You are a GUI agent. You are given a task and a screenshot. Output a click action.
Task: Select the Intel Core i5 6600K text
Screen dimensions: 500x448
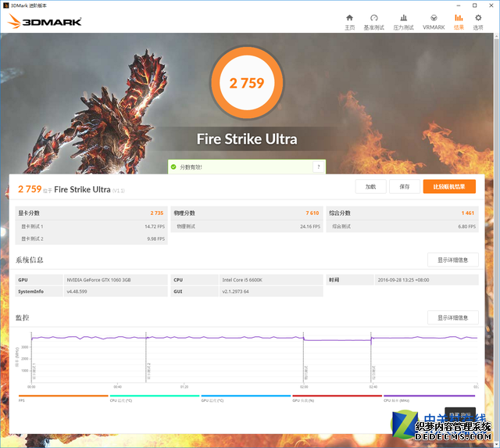click(x=242, y=280)
